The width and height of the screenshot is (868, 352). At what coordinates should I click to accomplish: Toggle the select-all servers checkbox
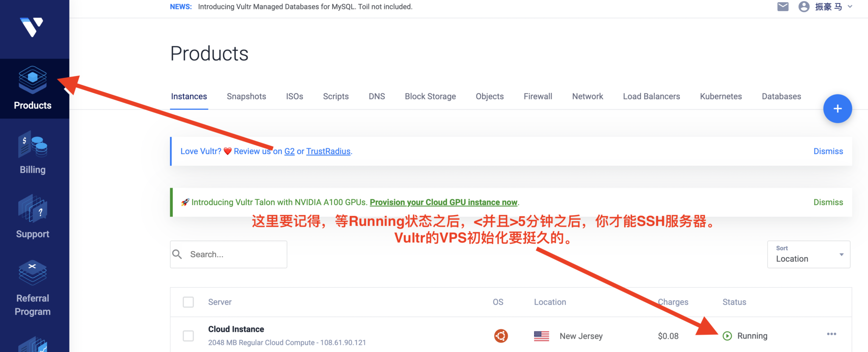coord(188,302)
